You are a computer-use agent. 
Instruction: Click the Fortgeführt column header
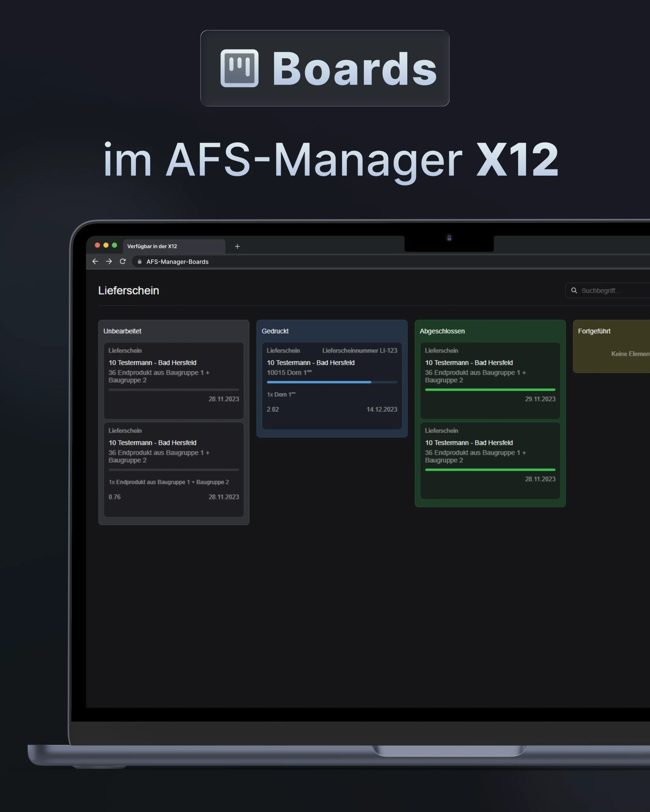pyautogui.click(x=594, y=331)
